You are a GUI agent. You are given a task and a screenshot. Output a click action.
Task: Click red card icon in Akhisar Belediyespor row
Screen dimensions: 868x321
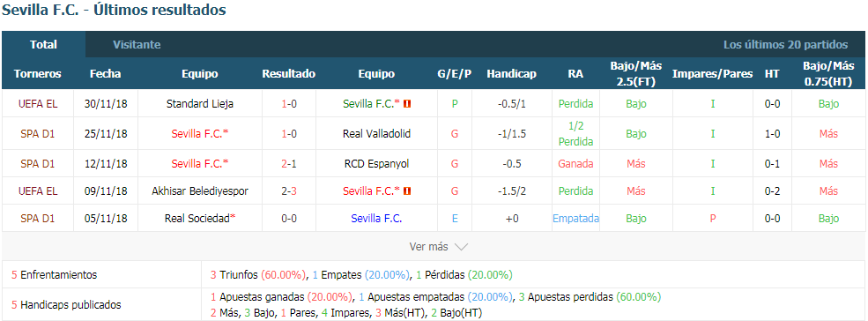[x=407, y=191]
